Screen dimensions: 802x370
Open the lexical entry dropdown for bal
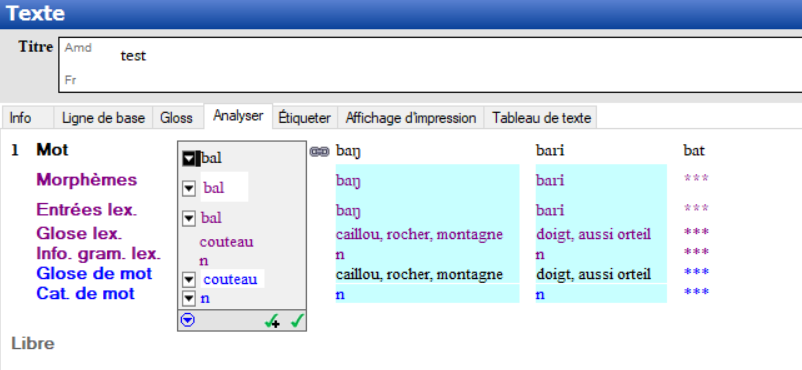tap(189, 219)
